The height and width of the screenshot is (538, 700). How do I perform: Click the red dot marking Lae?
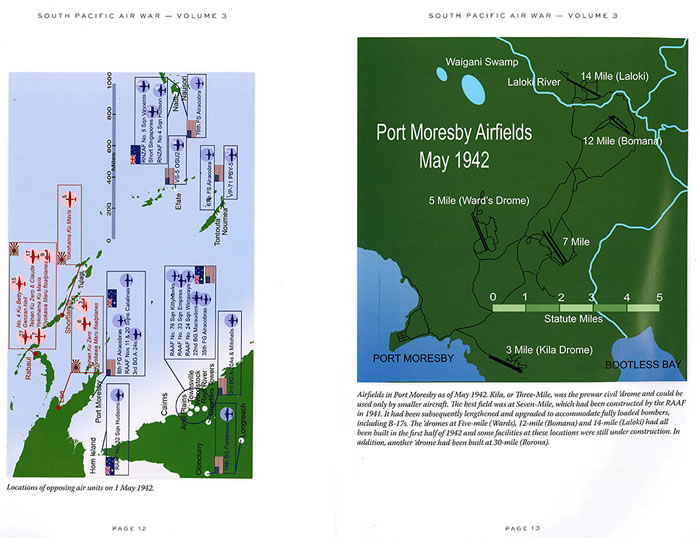tap(58, 407)
